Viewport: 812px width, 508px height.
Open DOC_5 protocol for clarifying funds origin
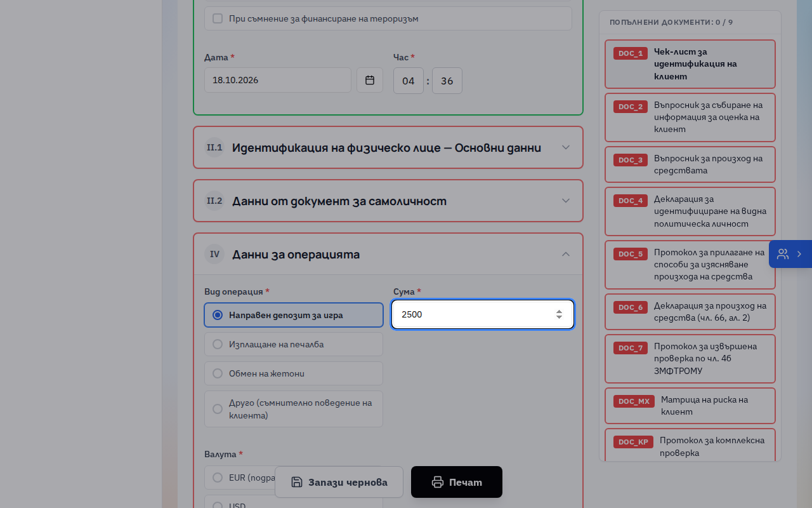pos(690,265)
